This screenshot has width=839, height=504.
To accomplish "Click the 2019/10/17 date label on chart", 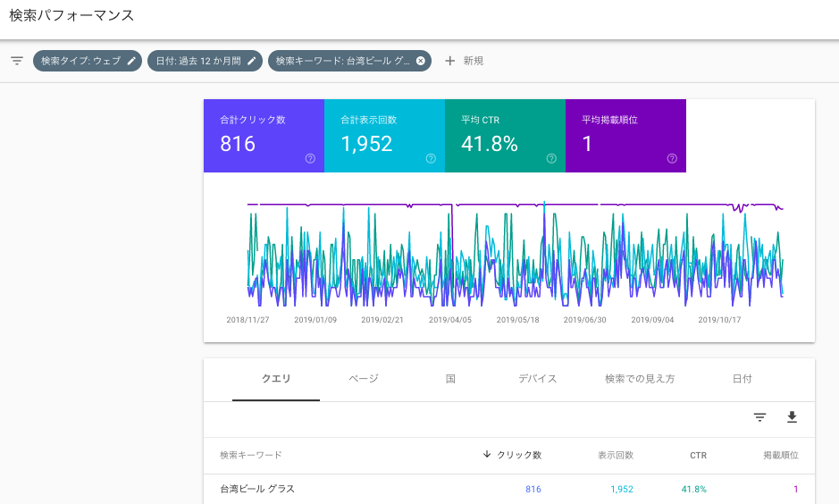I will click(x=719, y=320).
